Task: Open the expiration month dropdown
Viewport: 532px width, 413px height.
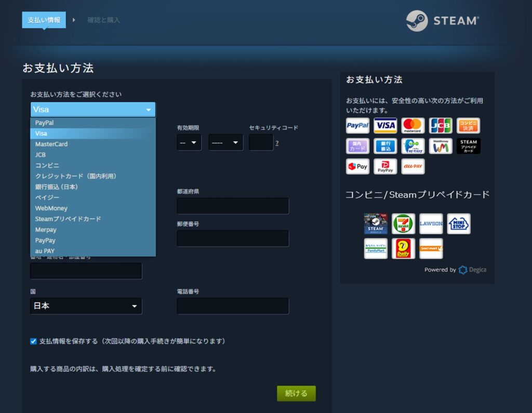Action: (189, 142)
